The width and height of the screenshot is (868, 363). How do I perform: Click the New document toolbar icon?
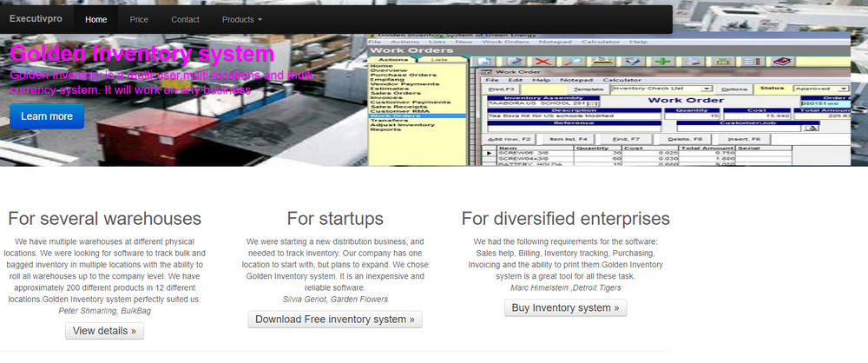[x=483, y=62]
